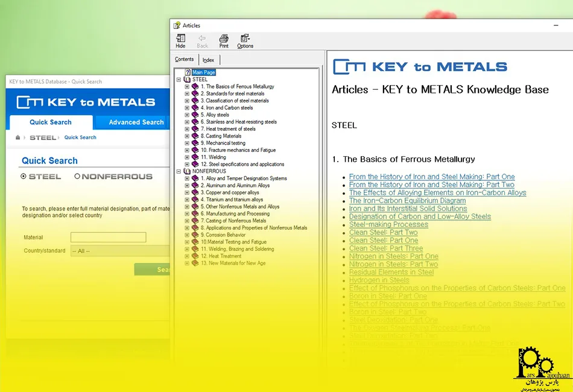Select the Main Page help icon
The width and height of the screenshot is (573, 392).
point(188,72)
